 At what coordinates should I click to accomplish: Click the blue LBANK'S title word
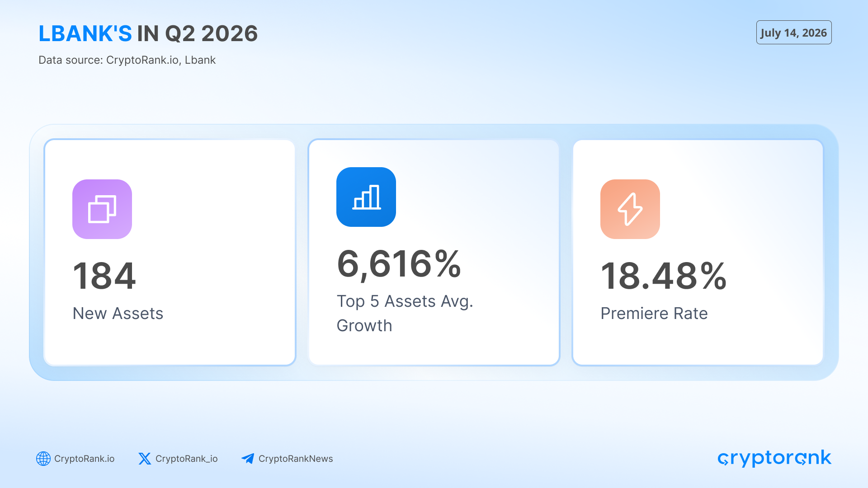pos(85,33)
